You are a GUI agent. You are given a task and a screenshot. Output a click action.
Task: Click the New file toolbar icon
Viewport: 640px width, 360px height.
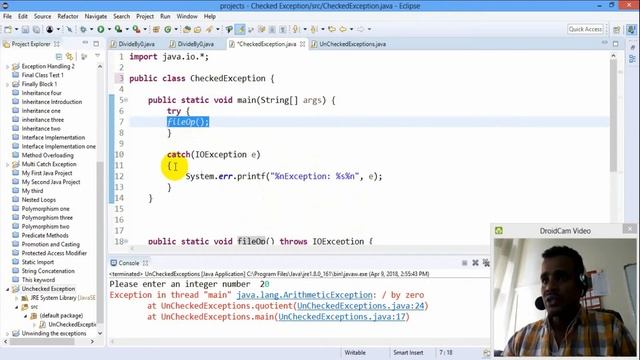click(x=8, y=29)
